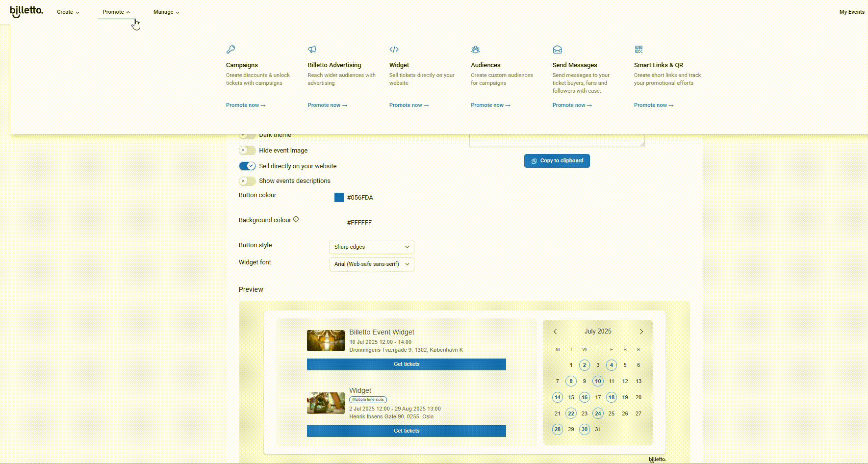Click the Billetto Advertising megaphone icon
Viewport: 868px width, 464px height.
click(312, 50)
